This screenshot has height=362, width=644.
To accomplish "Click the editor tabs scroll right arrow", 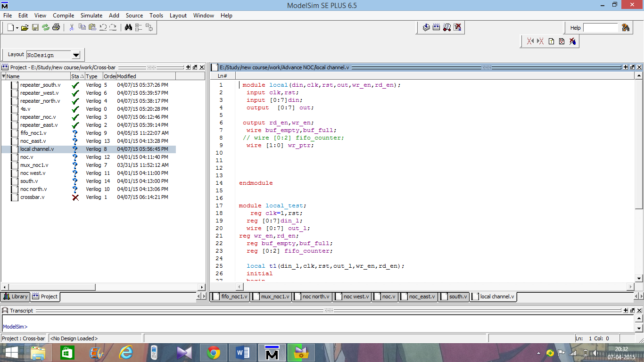I will (x=641, y=296).
